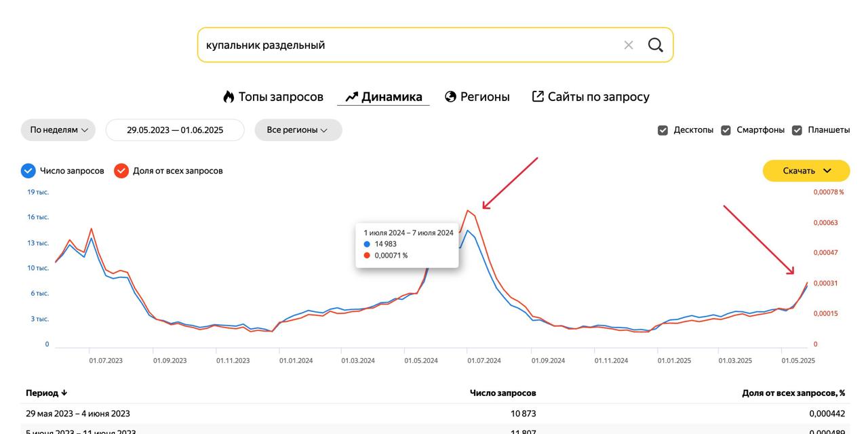Screen dimensions: 868x434
Task: Click the flame icon for Топы запросов
Action: (229, 96)
